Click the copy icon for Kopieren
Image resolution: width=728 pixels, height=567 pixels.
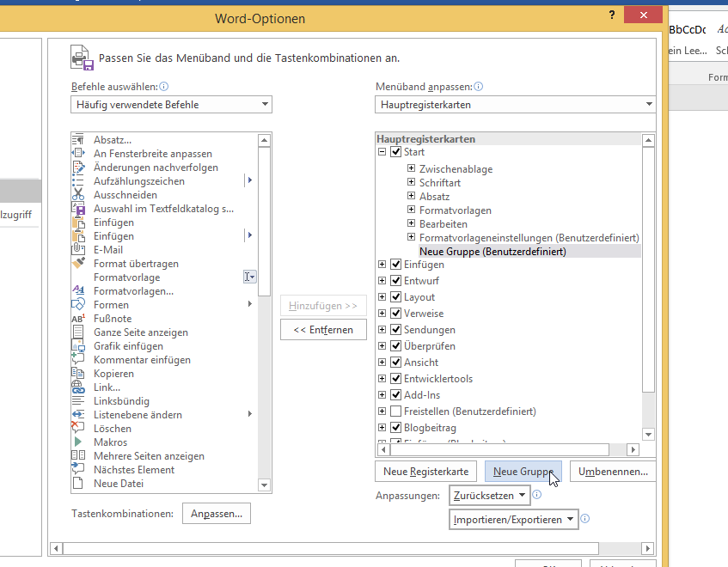78,373
